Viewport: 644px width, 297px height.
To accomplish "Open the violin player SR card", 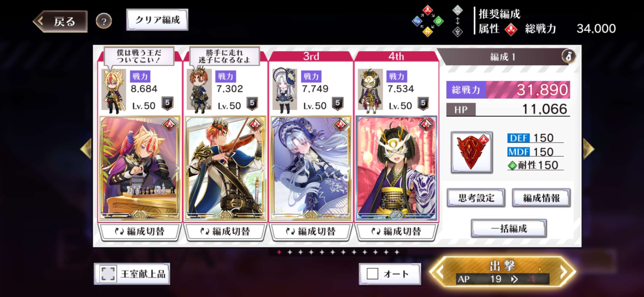I will (x=225, y=168).
